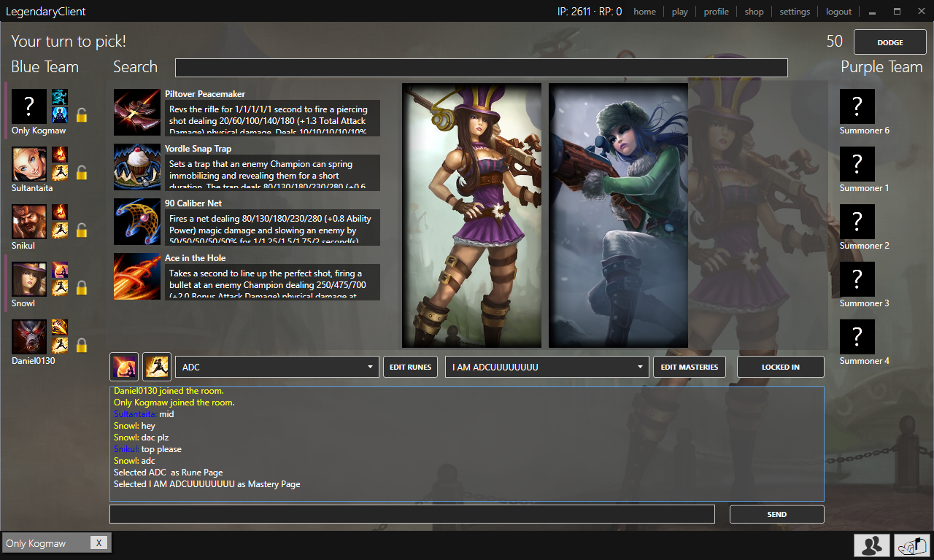Click the 'Snikul: top please' chat line
The height and width of the screenshot is (560, 934).
[x=147, y=449]
